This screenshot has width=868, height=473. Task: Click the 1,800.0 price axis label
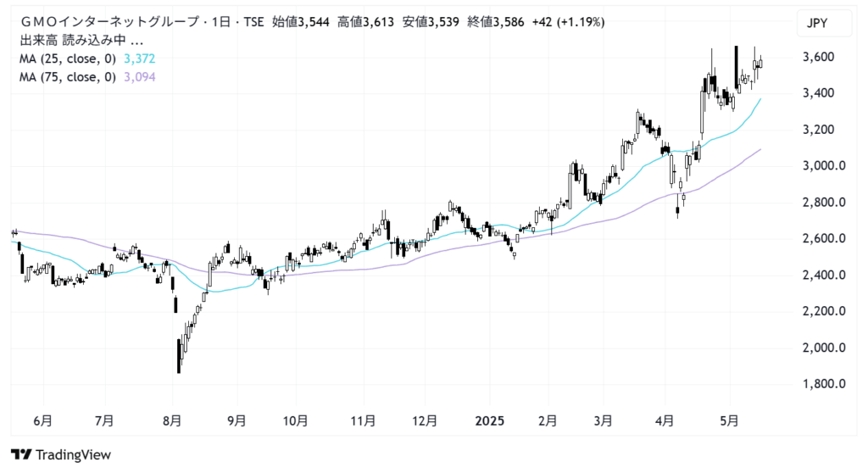point(824,384)
